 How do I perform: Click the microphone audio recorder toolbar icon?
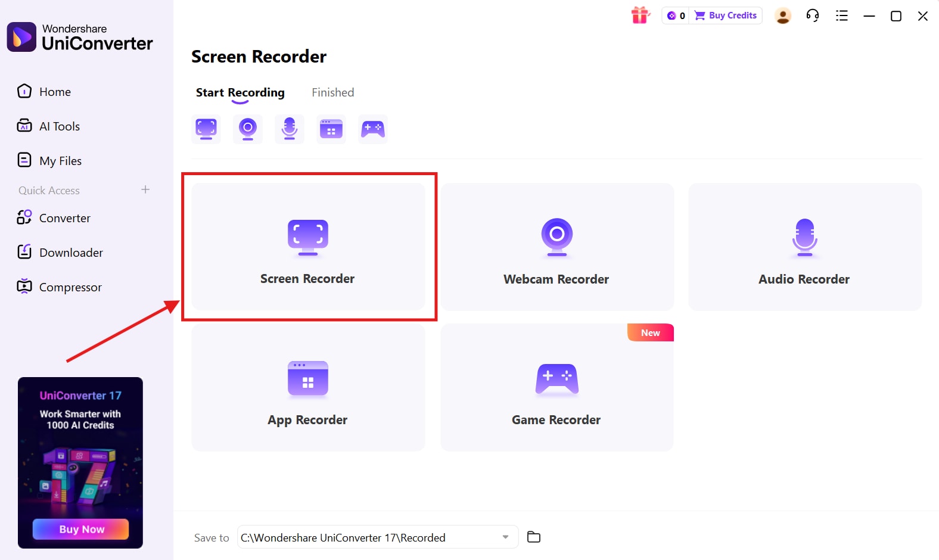290,129
